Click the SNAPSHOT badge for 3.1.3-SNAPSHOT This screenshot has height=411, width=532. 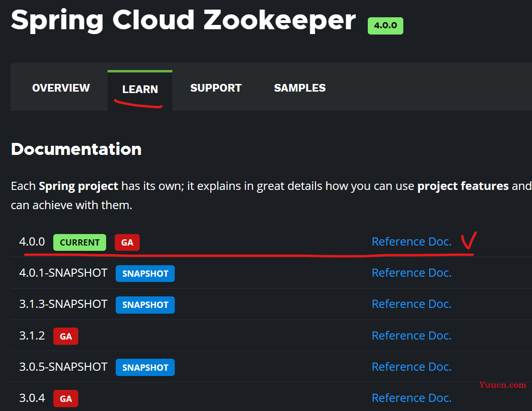tap(145, 305)
